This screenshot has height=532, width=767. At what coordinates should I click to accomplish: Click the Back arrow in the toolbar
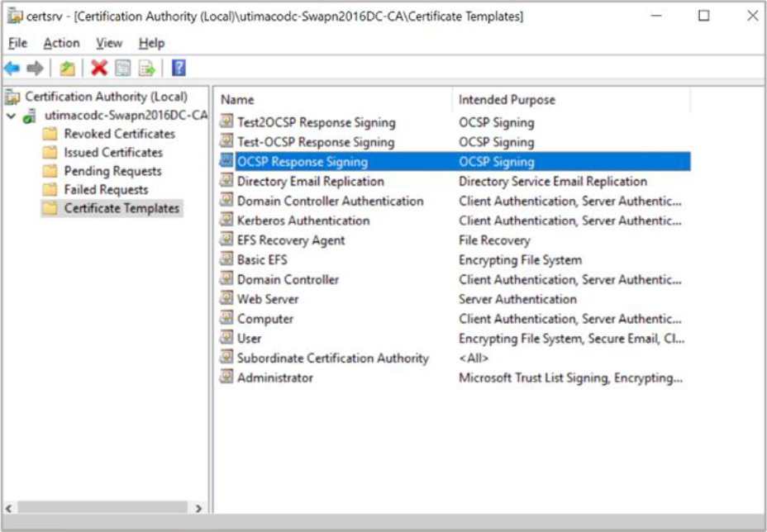(12, 69)
